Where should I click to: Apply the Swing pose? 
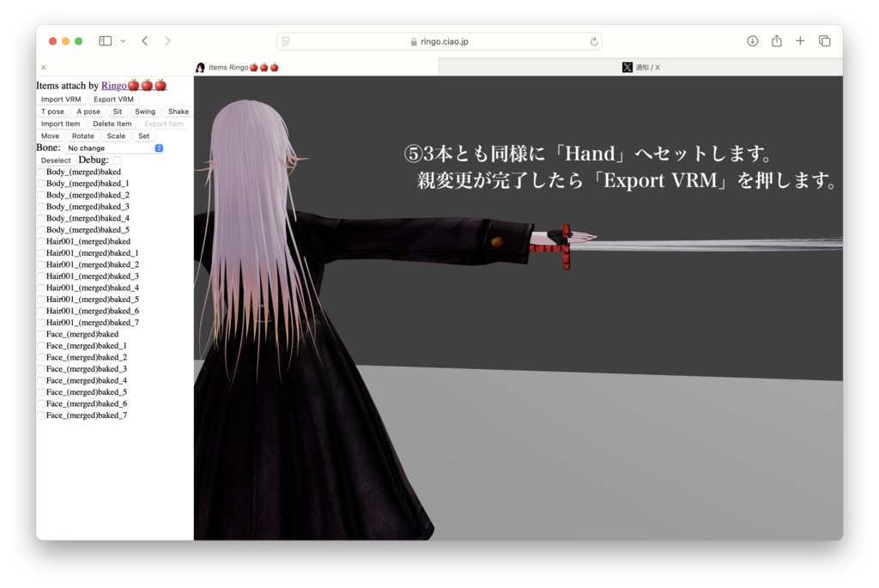[144, 111]
